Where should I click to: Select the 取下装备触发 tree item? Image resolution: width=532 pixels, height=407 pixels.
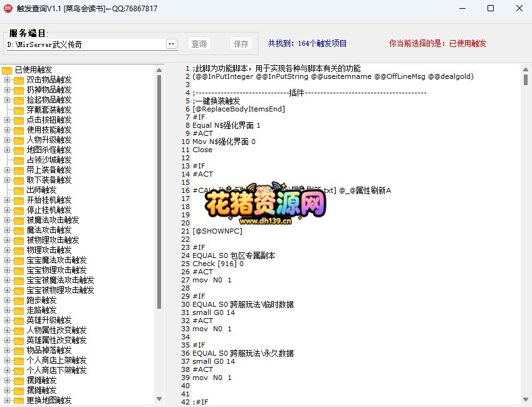pos(50,180)
